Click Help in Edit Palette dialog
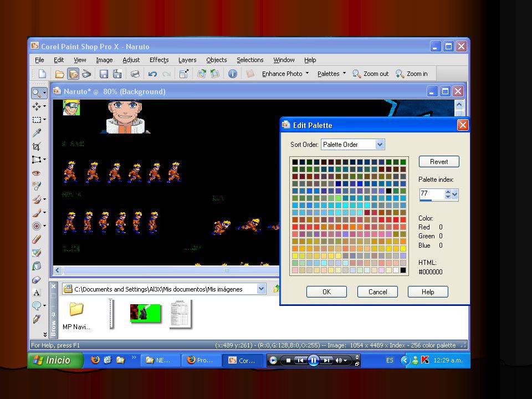The height and width of the screenshot is (399, 532). point(428,292)
